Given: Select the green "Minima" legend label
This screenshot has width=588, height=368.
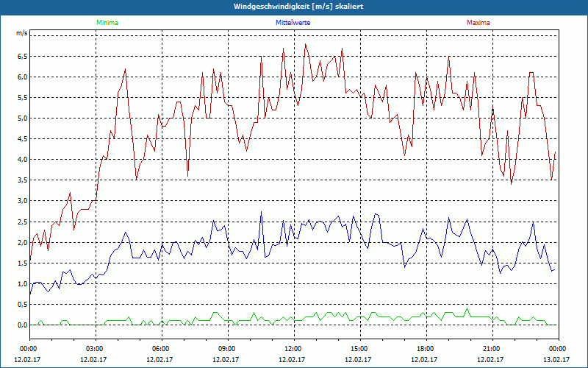Looking at the screenshot, I should click(x=107, y=23).
